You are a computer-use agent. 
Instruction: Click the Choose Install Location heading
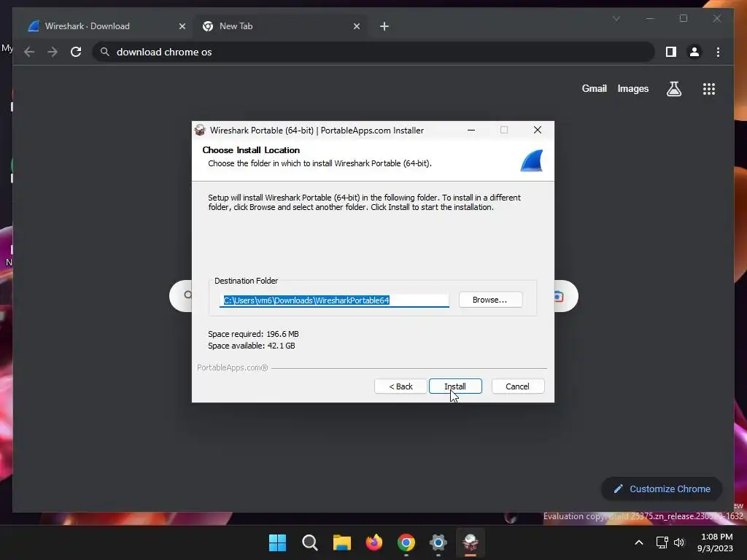click(x=251, y=150)
